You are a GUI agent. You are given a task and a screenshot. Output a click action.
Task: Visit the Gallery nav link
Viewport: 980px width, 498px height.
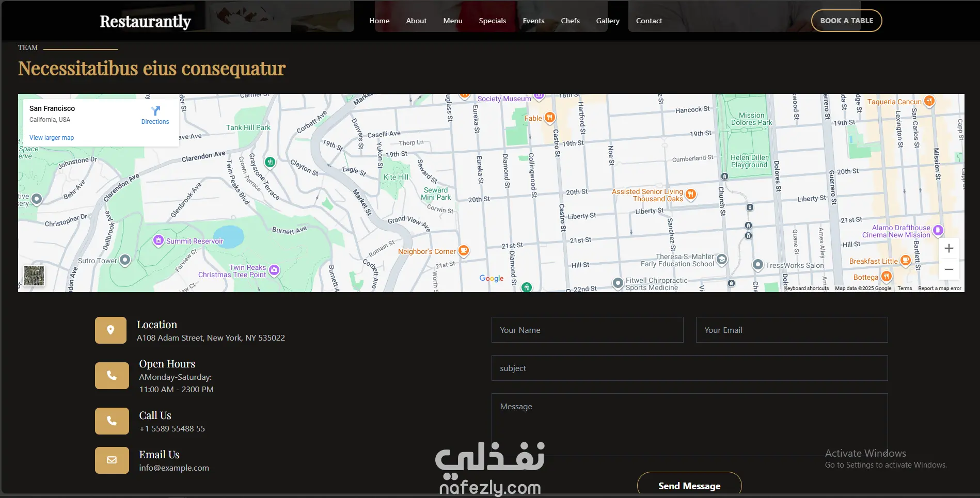pos(608,21)
